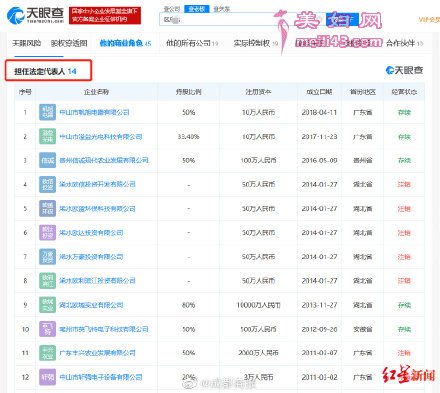Click the 2012-09-26 date cell
The height and width of the screenshot is (393, 440).
pyautogui.click(x=319, y=329)
